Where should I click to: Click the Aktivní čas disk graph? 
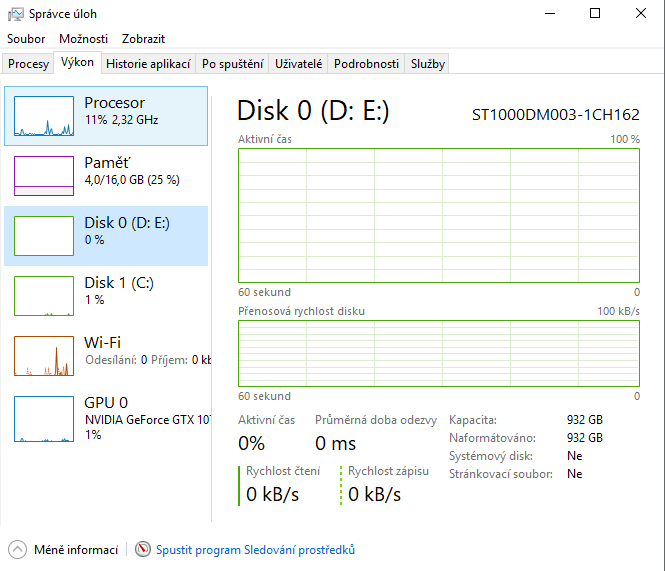click(x=439, y=215)
